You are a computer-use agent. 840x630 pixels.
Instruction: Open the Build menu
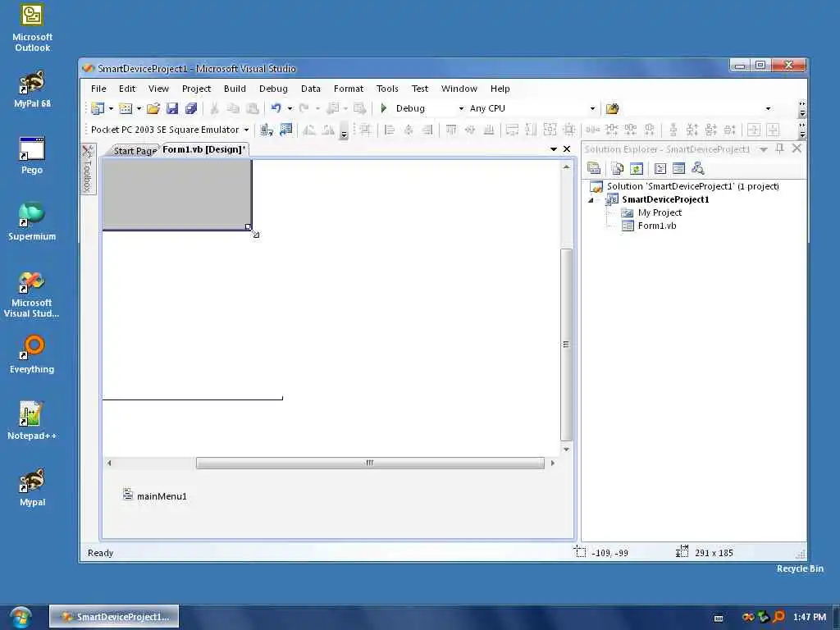tap(235, 89)
